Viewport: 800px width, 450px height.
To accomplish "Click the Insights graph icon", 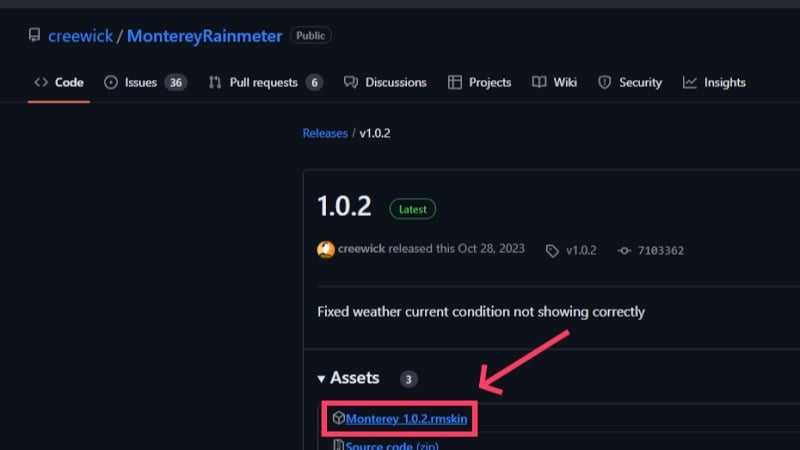I will pos(690,82).
